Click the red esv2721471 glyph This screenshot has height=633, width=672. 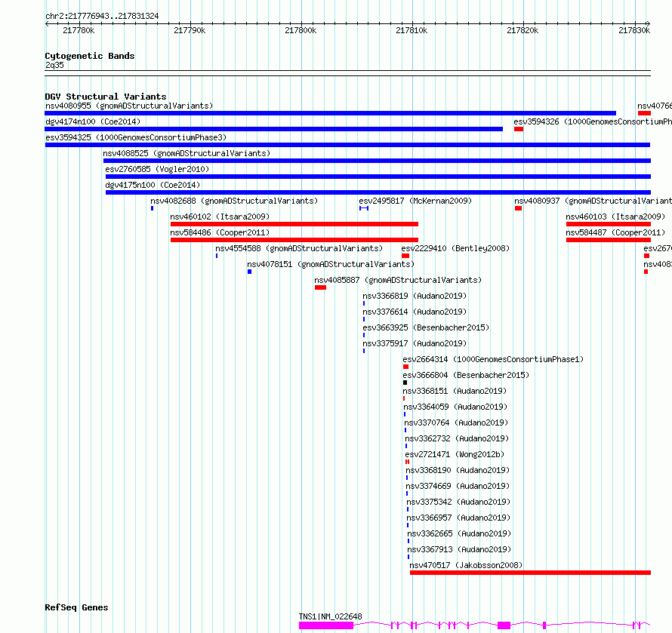(x=407, y=462)
